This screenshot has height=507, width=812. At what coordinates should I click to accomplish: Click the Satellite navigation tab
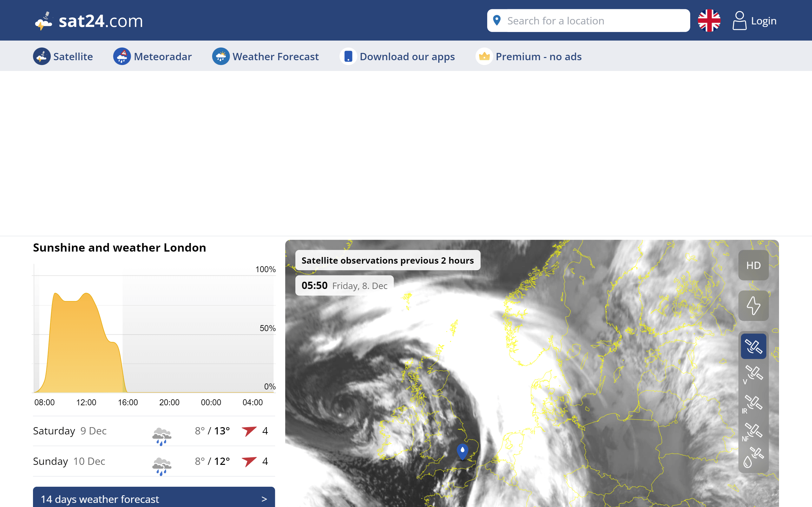point(63,56)
